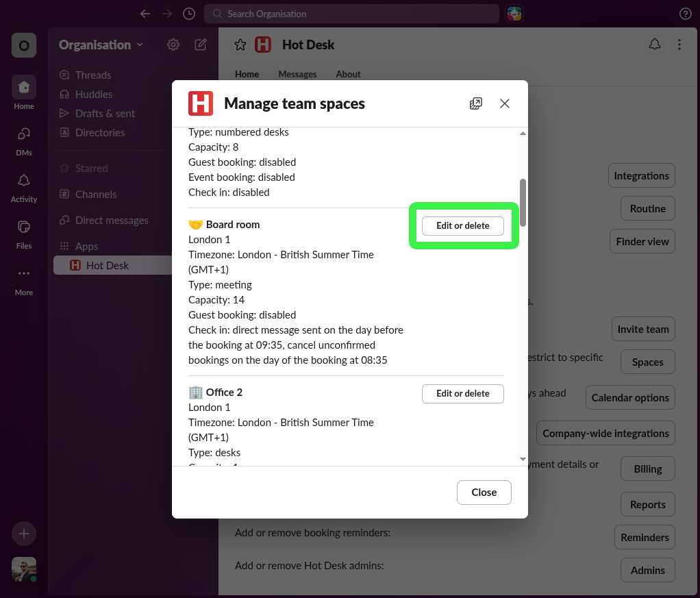Open the Threads view in sidebar

click(92, 75)
